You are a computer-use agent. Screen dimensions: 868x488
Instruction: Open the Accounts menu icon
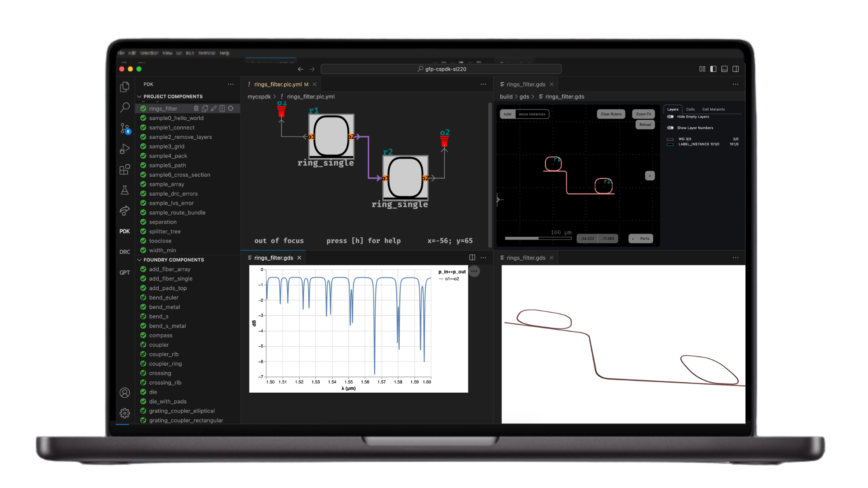[x=125, y=393]
